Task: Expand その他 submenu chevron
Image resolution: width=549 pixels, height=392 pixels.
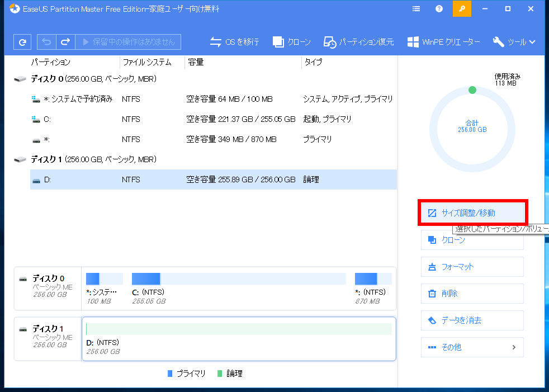Action: [x=514, y=347]
